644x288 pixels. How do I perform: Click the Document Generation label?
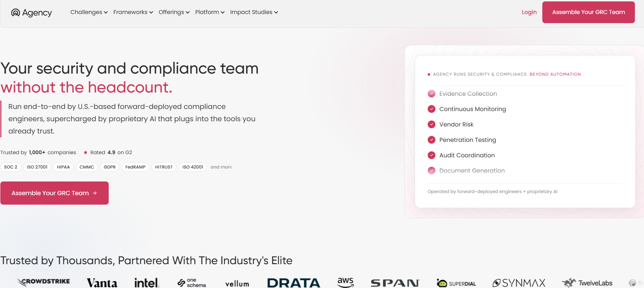(x=472, y=171)
